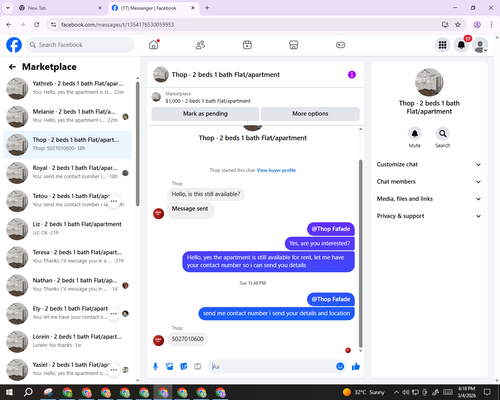Bookmark this page with star icon
The image size is (500, 400).
coord(458,24)
